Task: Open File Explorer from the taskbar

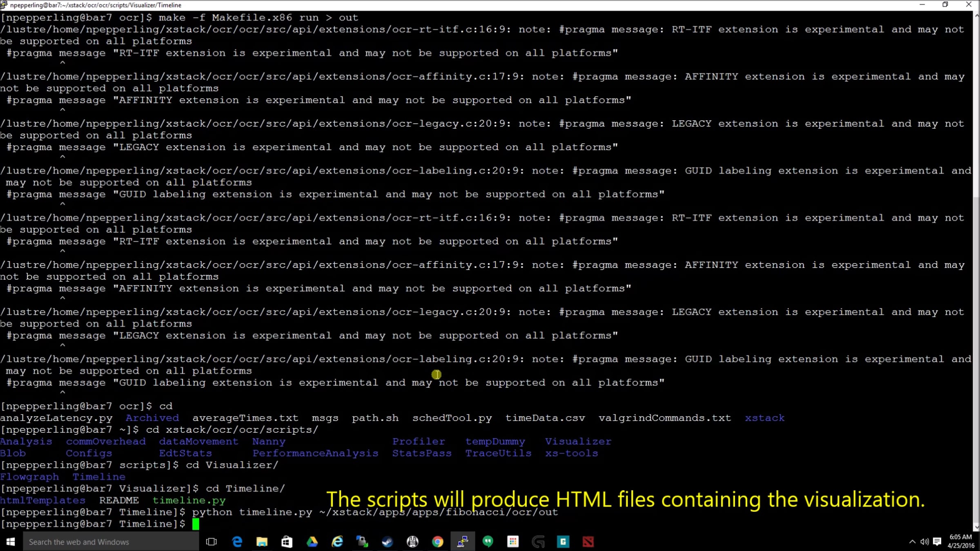Action: 262,542
